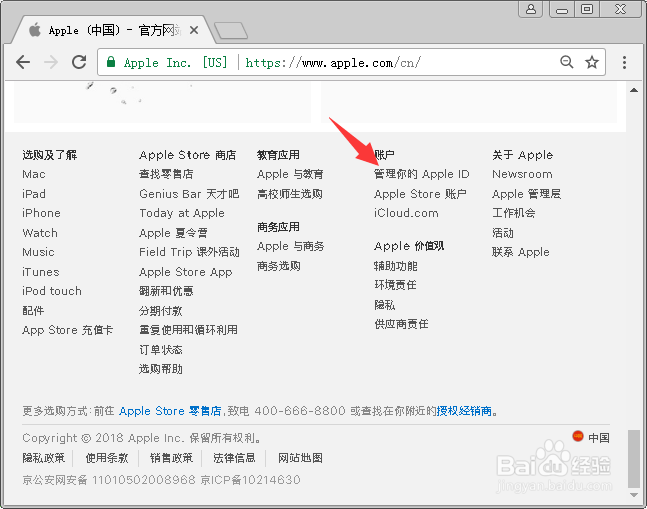The image size is (647, 509).
Task: Click 环境责任 link
Action: (x=395, y=285)
